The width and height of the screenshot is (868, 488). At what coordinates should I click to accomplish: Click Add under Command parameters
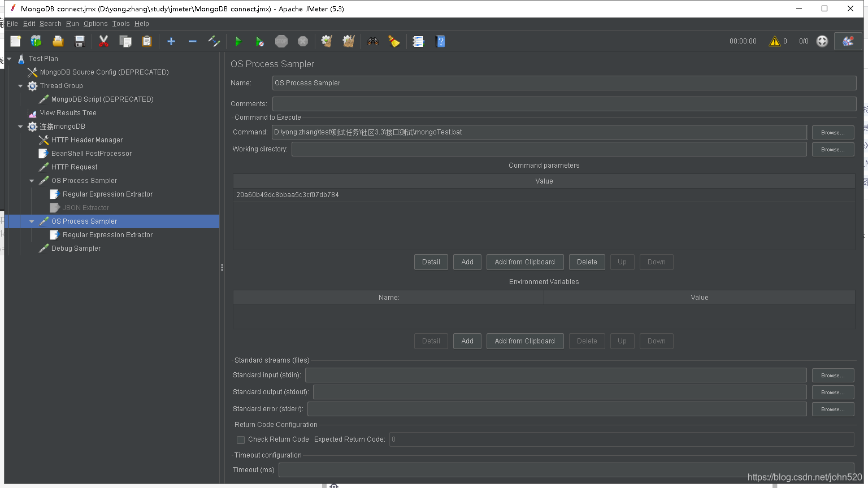coord(467,262)
